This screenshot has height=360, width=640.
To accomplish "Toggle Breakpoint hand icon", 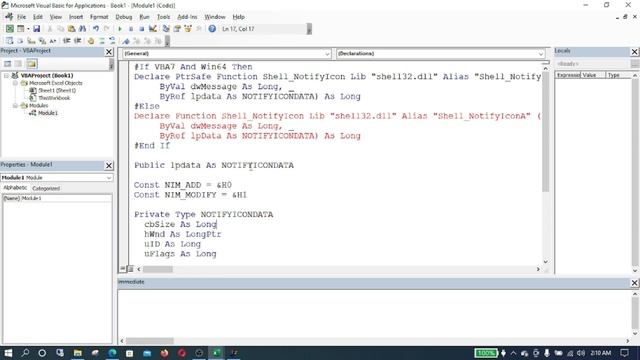I will [x=91, y=41].
